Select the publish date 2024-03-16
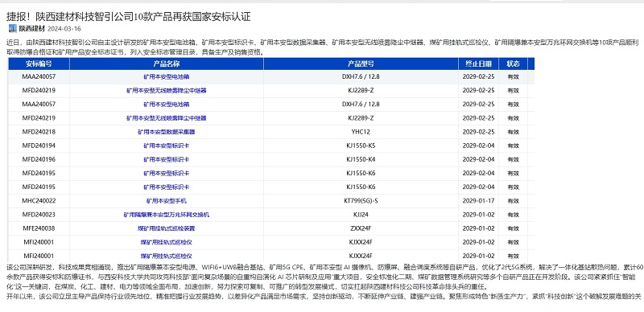644x312 pixels. click(x=64, y=29)
